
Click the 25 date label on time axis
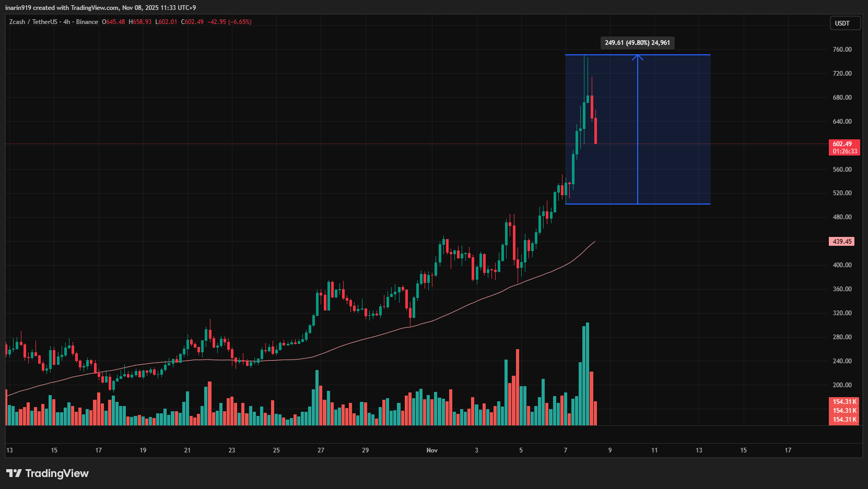pos(276,450)
